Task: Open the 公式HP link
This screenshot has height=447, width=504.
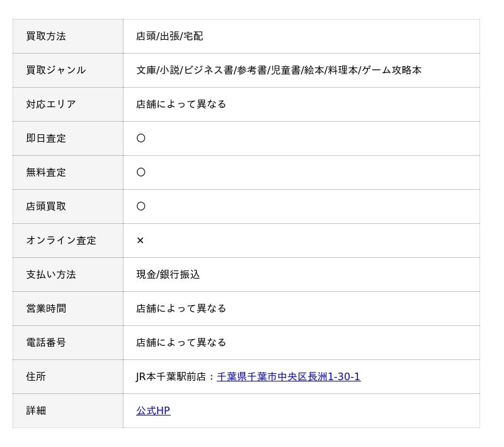Action: pos(153,410)
